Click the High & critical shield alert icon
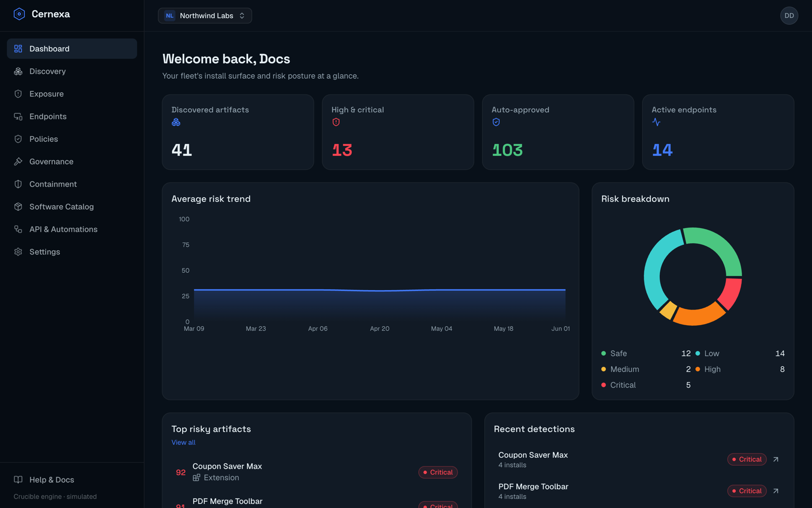 (336, 122)
